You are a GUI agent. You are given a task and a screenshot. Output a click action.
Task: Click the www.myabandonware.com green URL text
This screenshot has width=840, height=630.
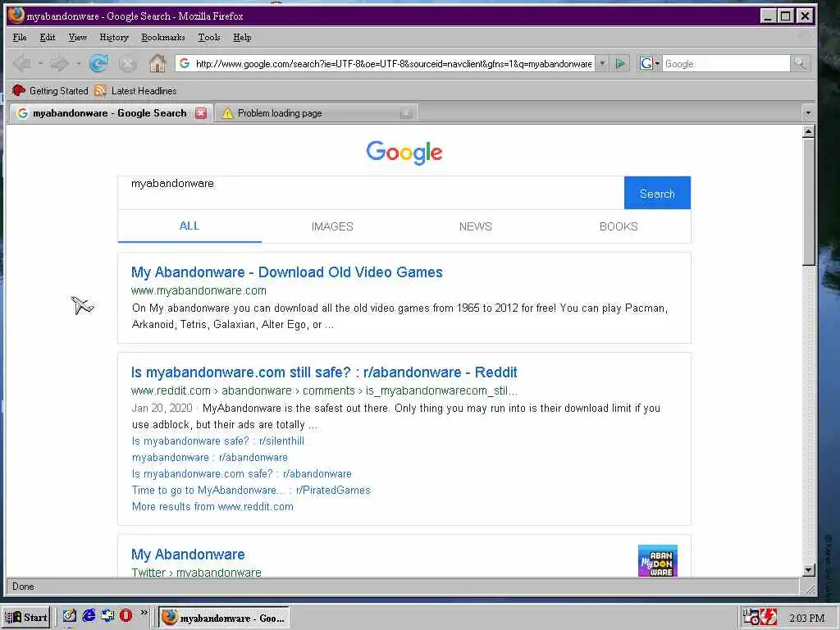click(199, 290)
